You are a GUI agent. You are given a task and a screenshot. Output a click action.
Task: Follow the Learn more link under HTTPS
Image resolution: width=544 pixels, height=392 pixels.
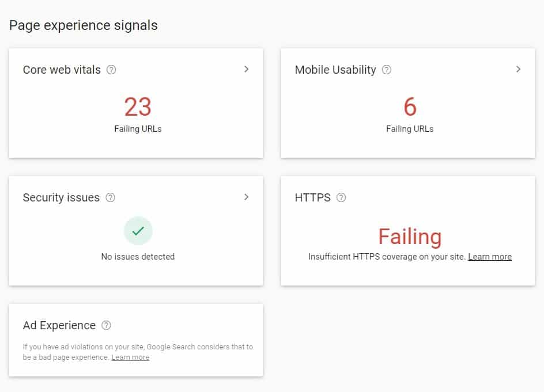point(489,257)
